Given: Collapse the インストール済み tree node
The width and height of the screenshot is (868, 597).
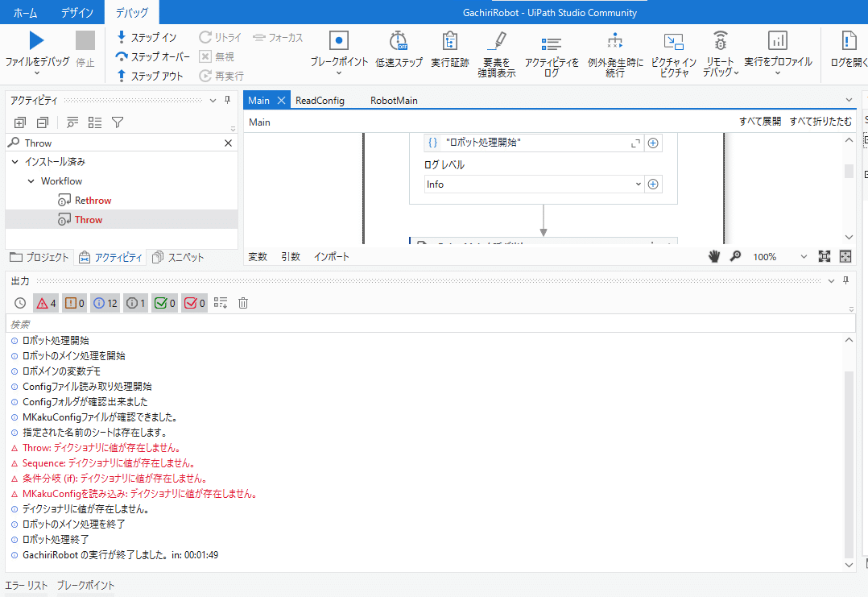Looking at the screenshot, I should [15, 162].
